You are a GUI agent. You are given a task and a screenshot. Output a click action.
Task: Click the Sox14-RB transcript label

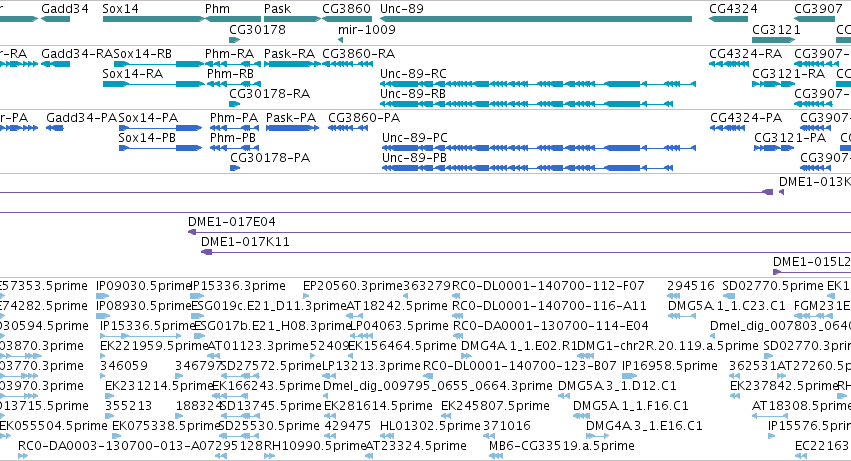[142, 54]
